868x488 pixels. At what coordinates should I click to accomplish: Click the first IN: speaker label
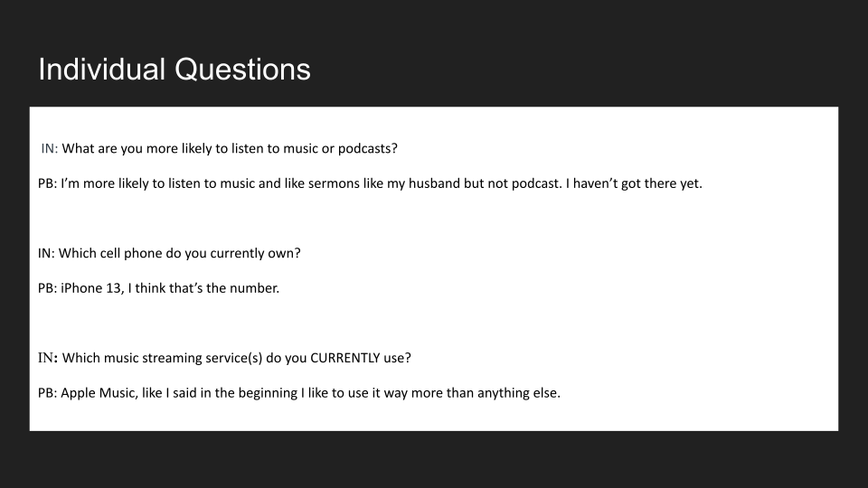tap(49, 148)
